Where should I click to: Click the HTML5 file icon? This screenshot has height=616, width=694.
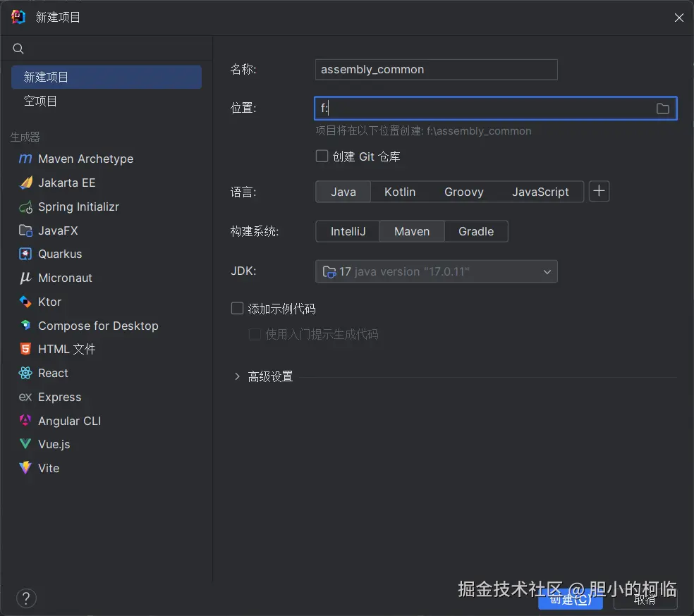[25, 349]
